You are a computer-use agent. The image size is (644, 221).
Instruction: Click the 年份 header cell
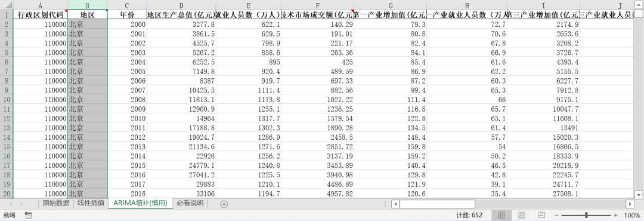127,14
